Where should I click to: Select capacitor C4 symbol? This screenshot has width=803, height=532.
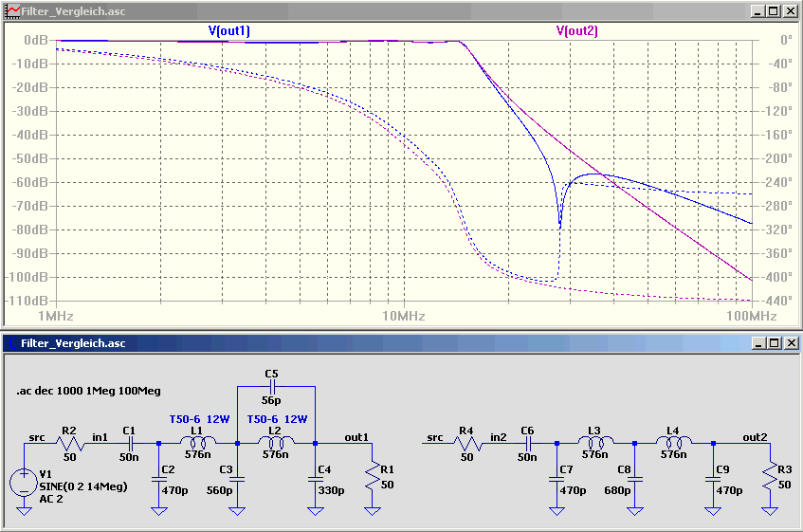coord(316,479)
